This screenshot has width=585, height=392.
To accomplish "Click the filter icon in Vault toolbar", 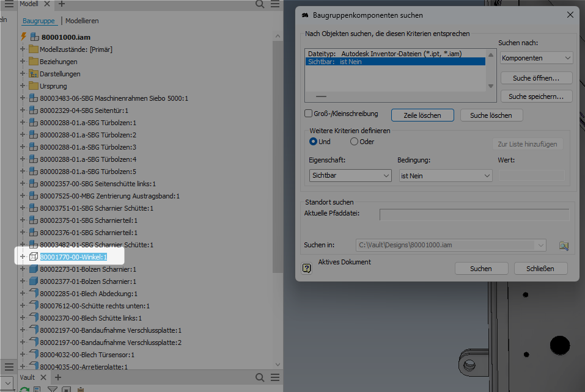I will coord(52,390).
